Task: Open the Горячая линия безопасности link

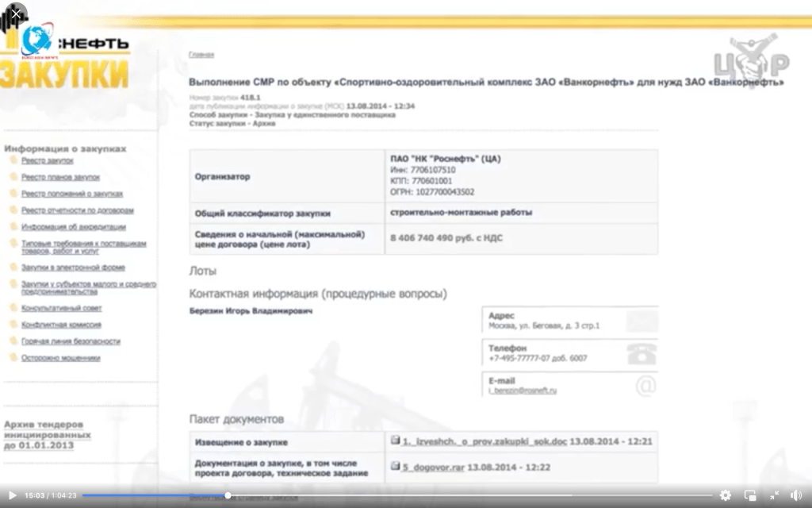Action: (x=71, y=341)
